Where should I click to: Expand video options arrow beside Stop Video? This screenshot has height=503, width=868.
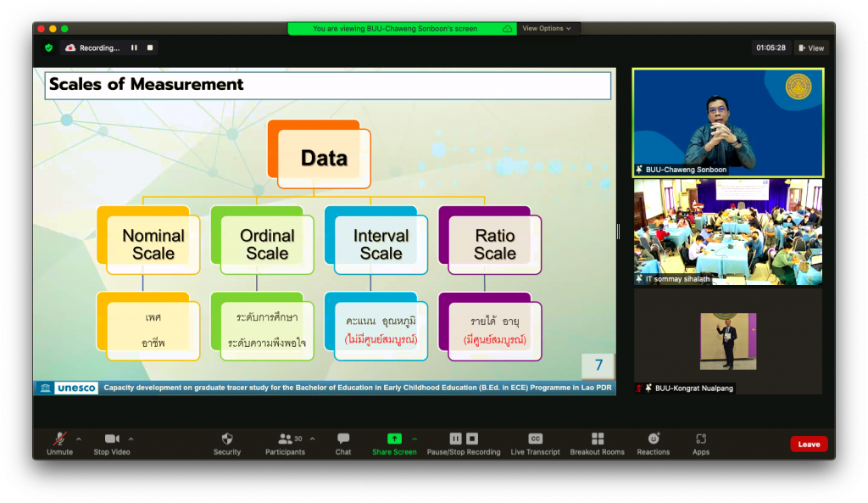tap(131, 439)
